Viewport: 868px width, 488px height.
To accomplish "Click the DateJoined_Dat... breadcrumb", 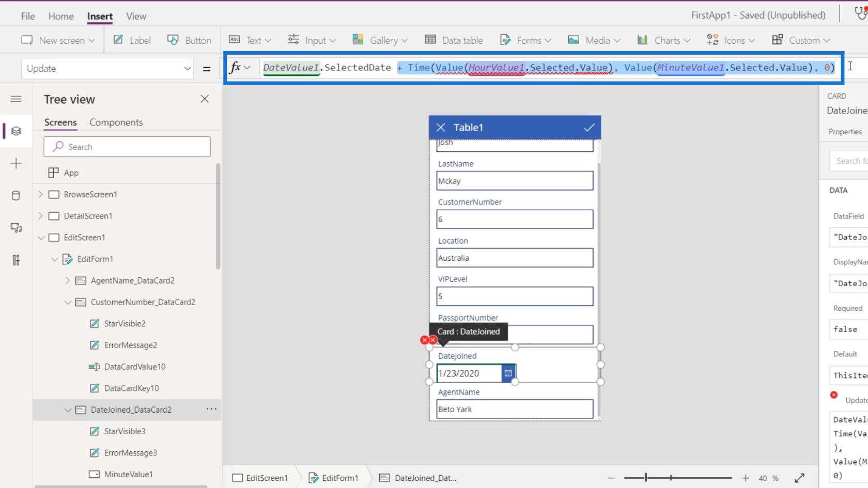I will (x=418, y=478).
